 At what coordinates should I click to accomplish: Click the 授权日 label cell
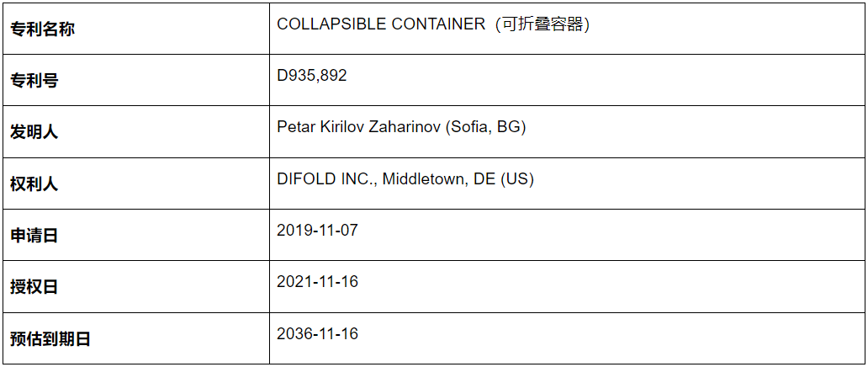tap(136, 287)
